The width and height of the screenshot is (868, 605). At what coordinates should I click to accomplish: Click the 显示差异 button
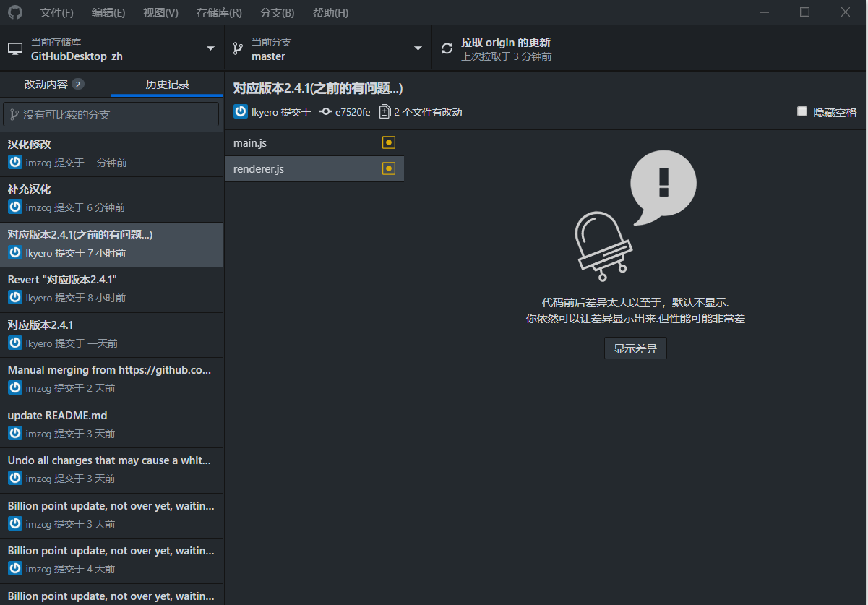[x=635, y=348]
